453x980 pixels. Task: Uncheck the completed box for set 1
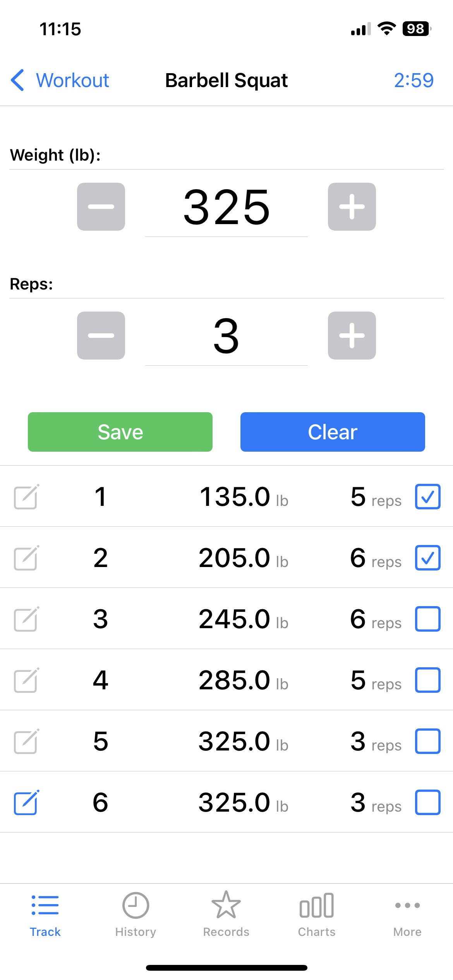coord(427,497)
